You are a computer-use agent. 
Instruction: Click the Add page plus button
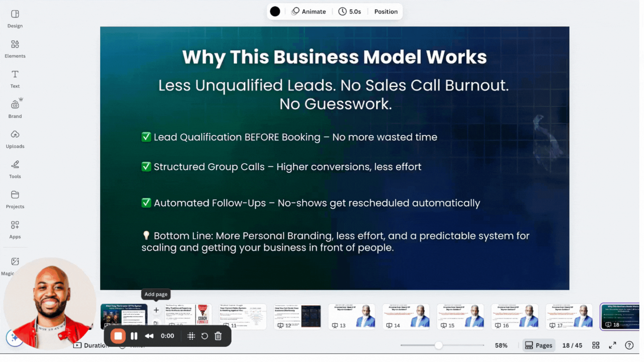(156, 310)
